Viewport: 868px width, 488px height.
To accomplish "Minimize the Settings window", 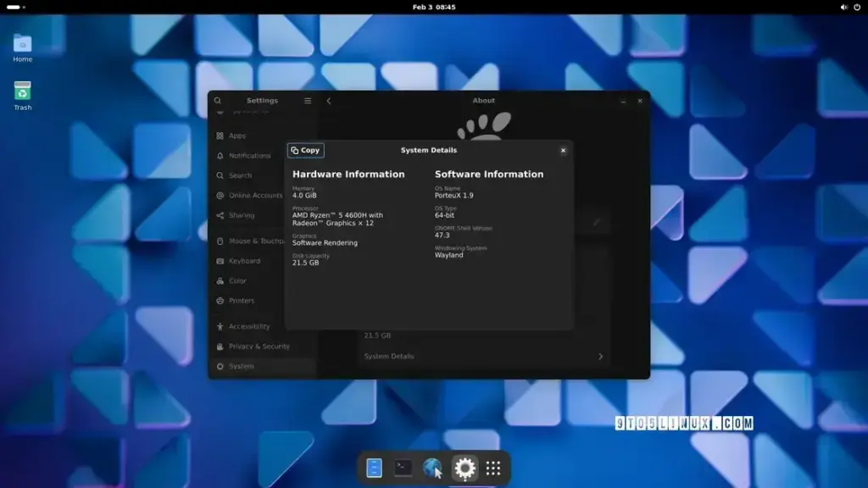I will click(x=623, y=101).
